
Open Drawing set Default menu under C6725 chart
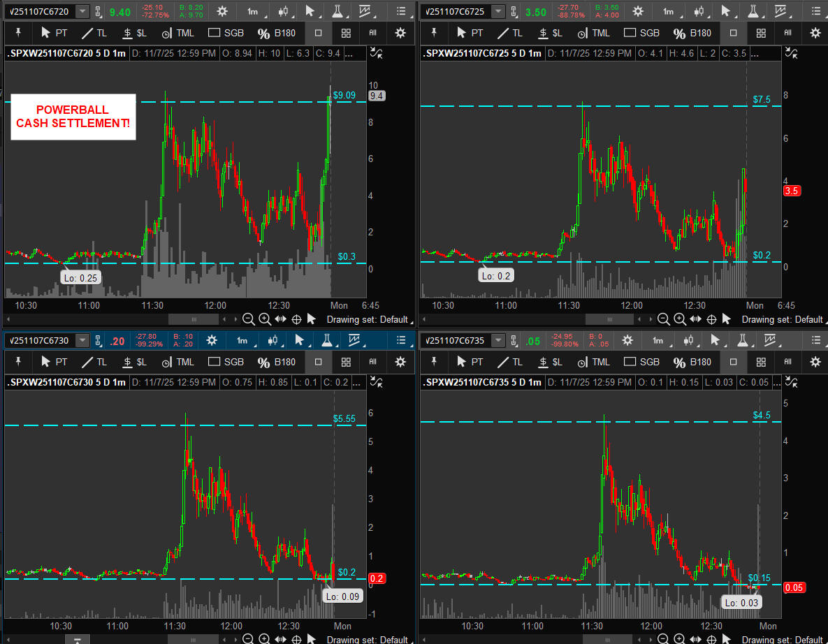[x=782, y=319]
